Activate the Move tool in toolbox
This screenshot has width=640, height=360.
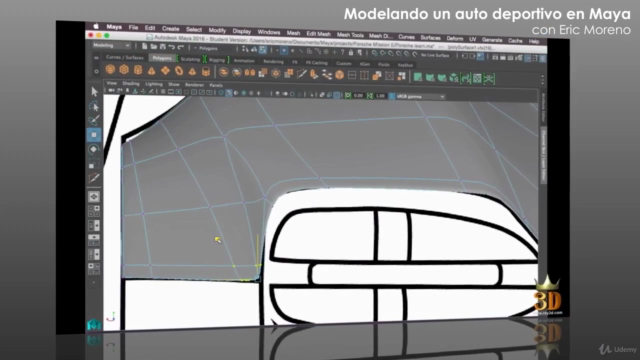point(94,135)
